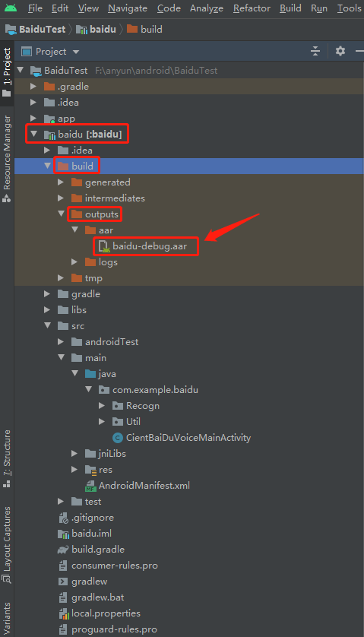Select the app module icon
This screenshot has width=364, height=637.
[49, 119]
